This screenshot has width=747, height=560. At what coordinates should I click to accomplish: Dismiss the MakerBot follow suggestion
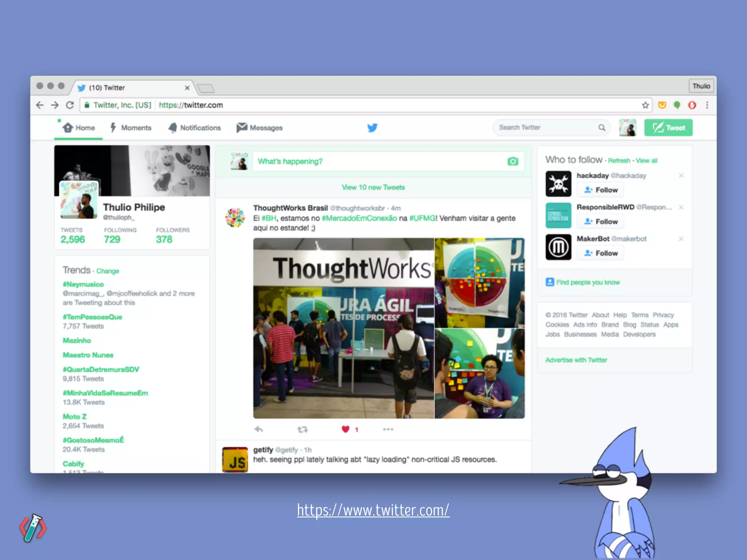pyautogui.click(x=681, y=239)
